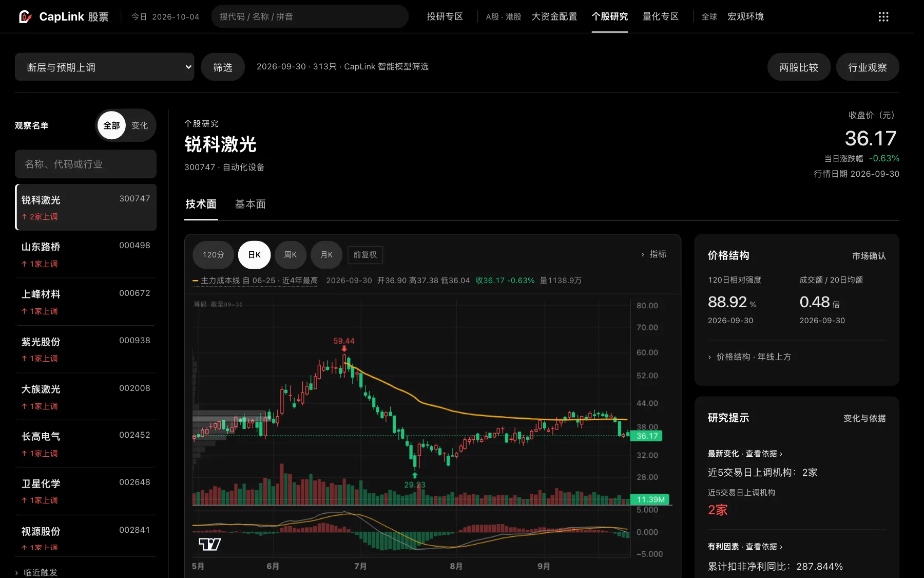Open the apps grid menu icon
924x578 pixels.
tap(883, 17)
